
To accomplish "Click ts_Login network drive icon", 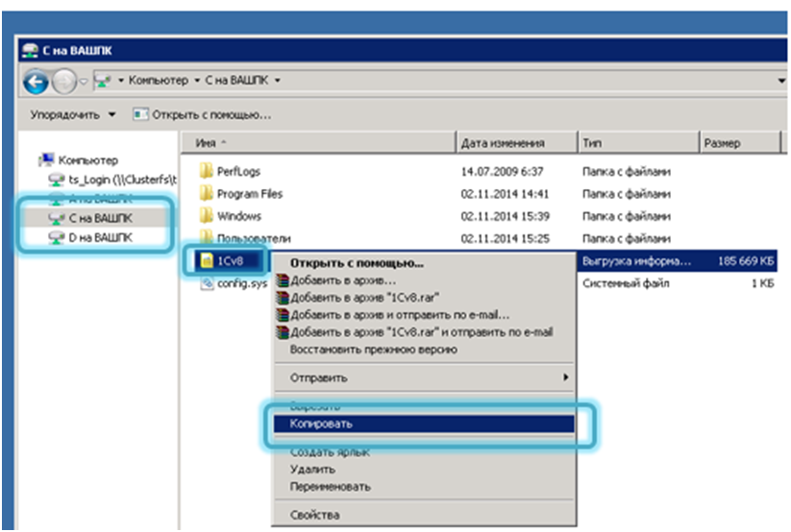I will [x=56, y=180].
